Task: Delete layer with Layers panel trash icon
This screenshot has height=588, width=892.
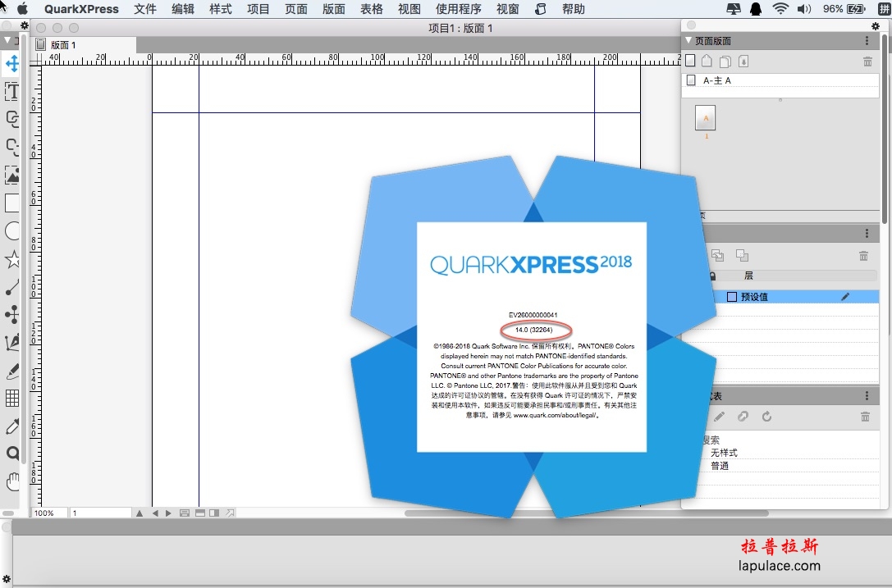Action: tap(863, 256)
